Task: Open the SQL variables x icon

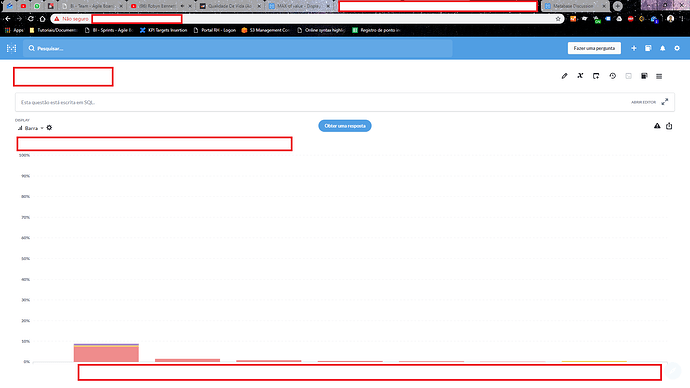Action: [580, 76]
